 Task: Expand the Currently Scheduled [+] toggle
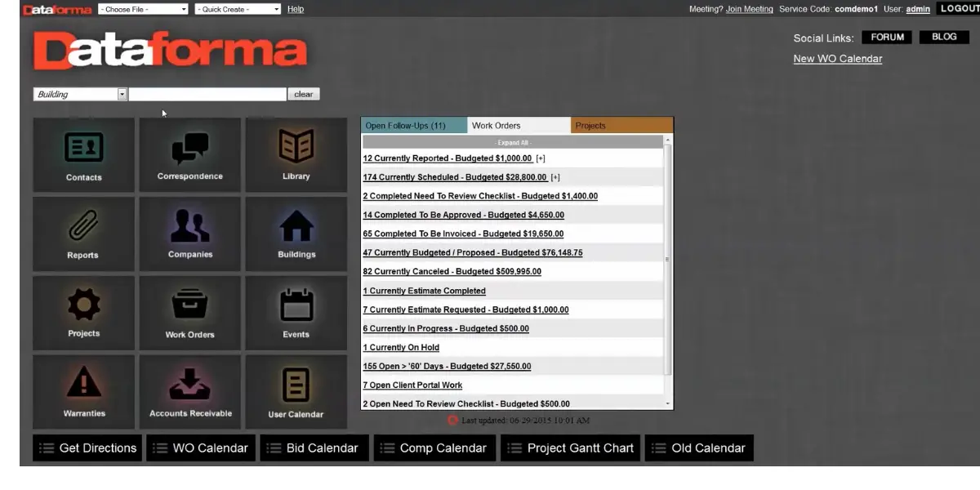click(x=555, y=177)
